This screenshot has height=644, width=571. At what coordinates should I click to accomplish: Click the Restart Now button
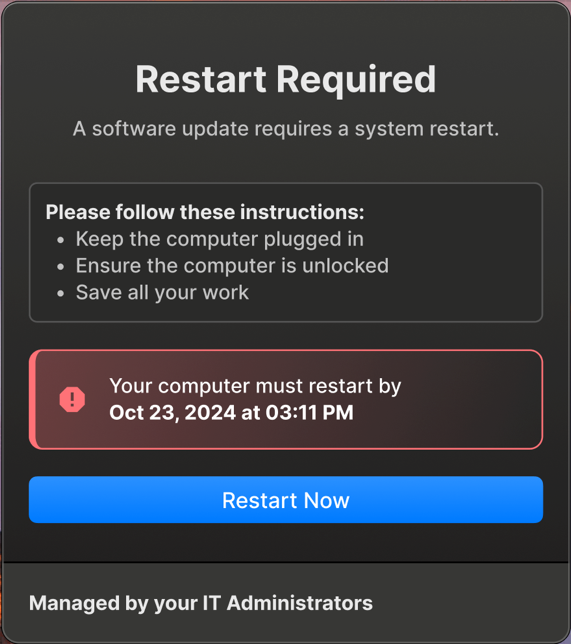[286, 500]
